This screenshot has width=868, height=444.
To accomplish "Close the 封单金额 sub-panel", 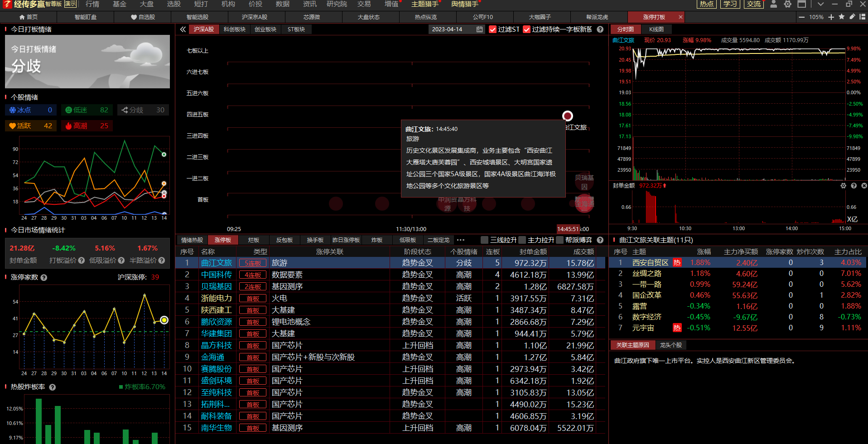I will click(x=864, y=186).
